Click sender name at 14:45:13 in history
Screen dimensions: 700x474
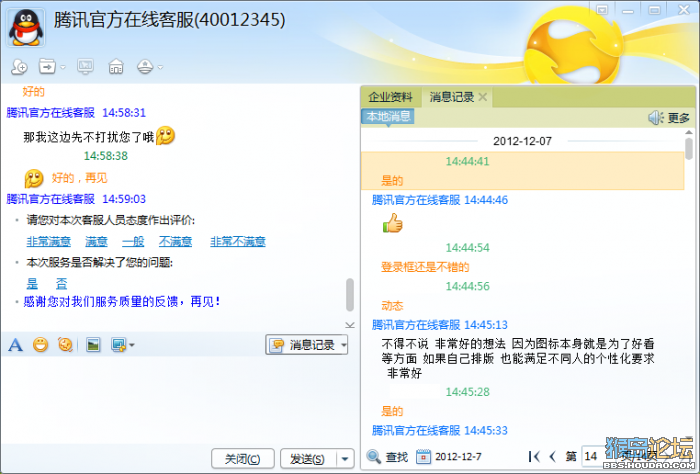coord(416,325)
